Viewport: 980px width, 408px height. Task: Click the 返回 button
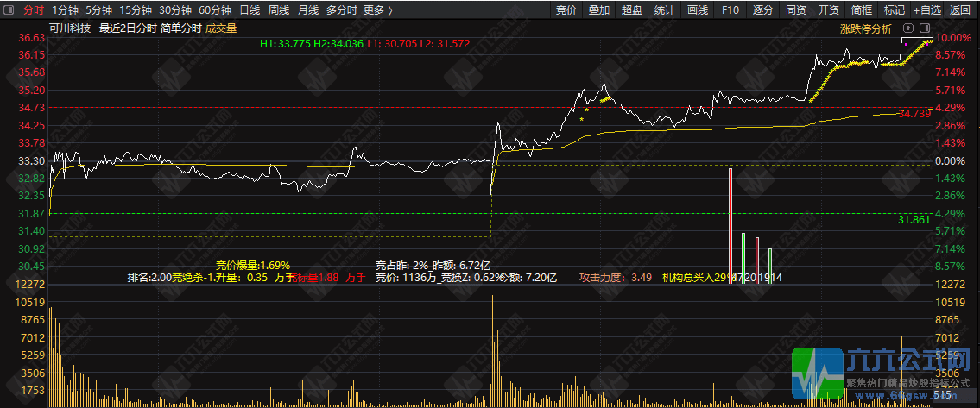point(960,10)
